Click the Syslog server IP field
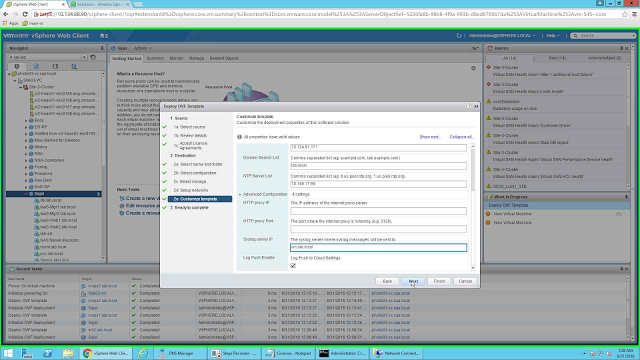This screenshot has height=360, width=640. click(378, 247)
